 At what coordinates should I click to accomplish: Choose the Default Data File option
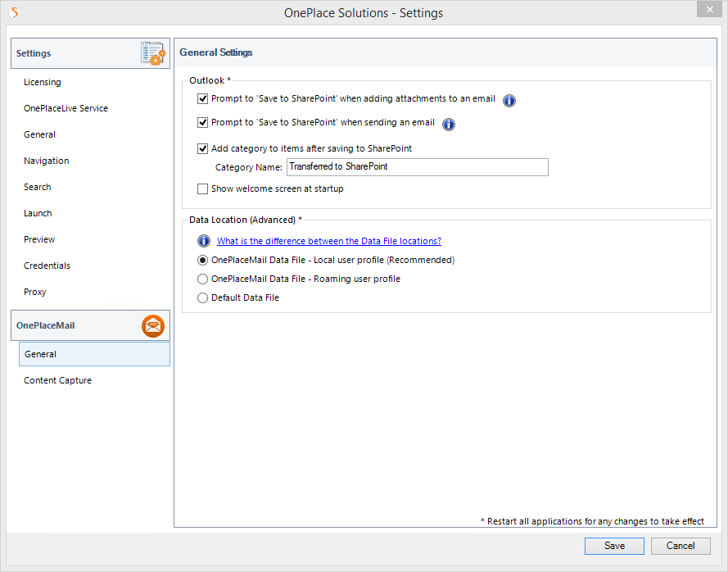(202, 297)
